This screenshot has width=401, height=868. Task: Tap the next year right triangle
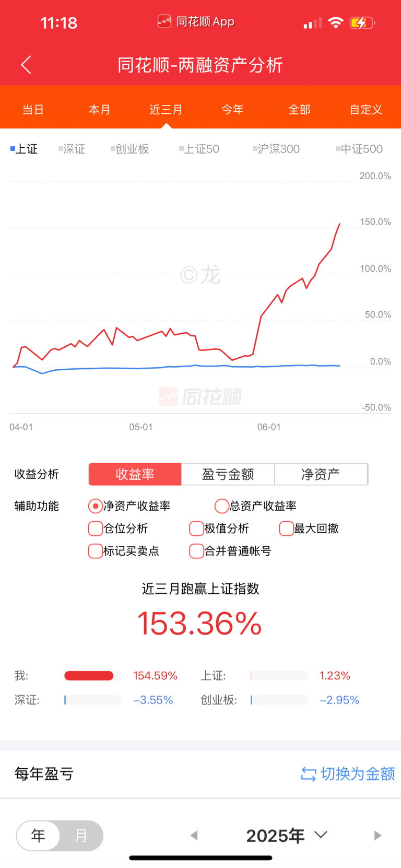point(378,835)
